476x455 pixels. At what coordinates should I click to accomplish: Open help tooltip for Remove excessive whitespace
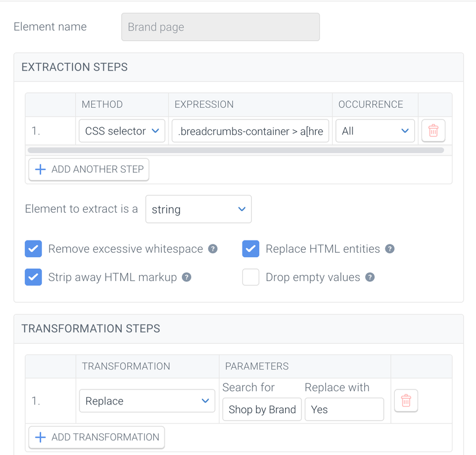pos(212,249)
